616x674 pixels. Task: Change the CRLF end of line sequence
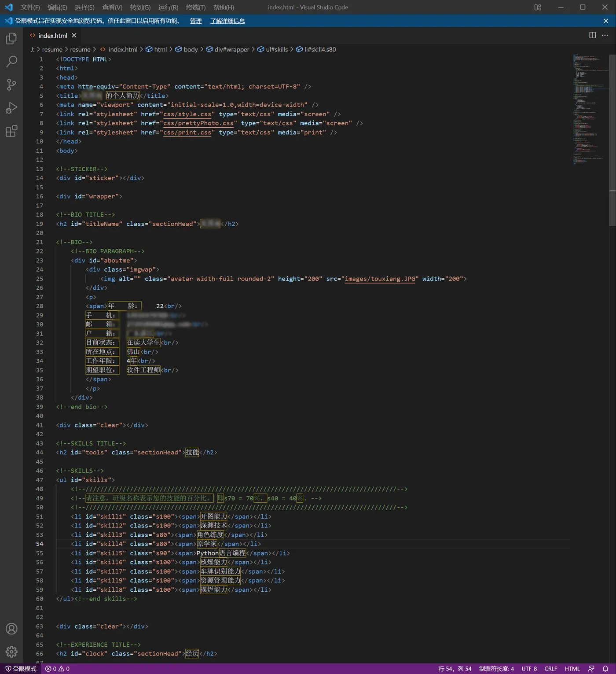pyautogui.click(x=550, y=668)
